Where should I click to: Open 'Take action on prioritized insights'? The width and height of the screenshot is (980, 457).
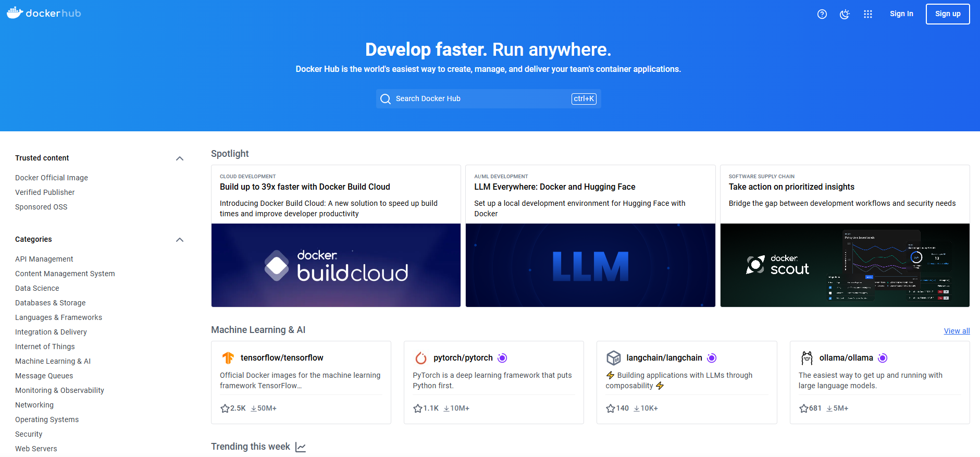791,187
